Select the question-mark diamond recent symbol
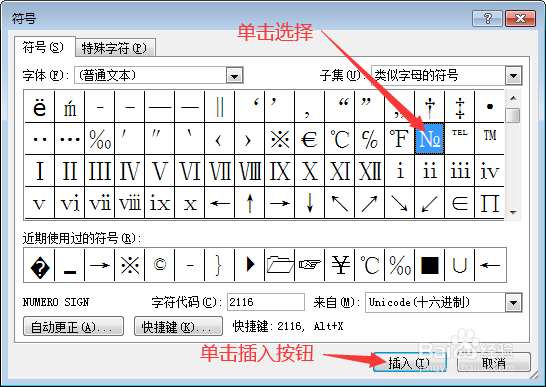The width and height of the screenshot is (546, 387). (39, 265)
